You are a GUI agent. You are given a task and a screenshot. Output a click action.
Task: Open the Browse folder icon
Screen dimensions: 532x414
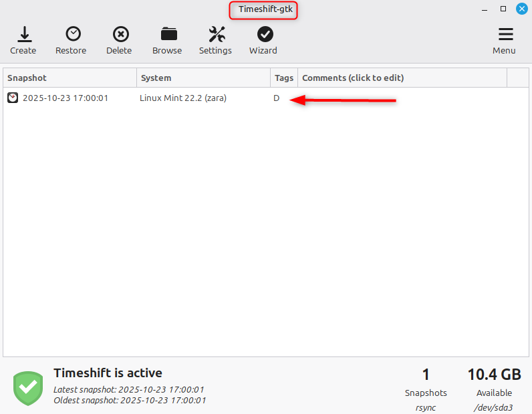point(167,34)
